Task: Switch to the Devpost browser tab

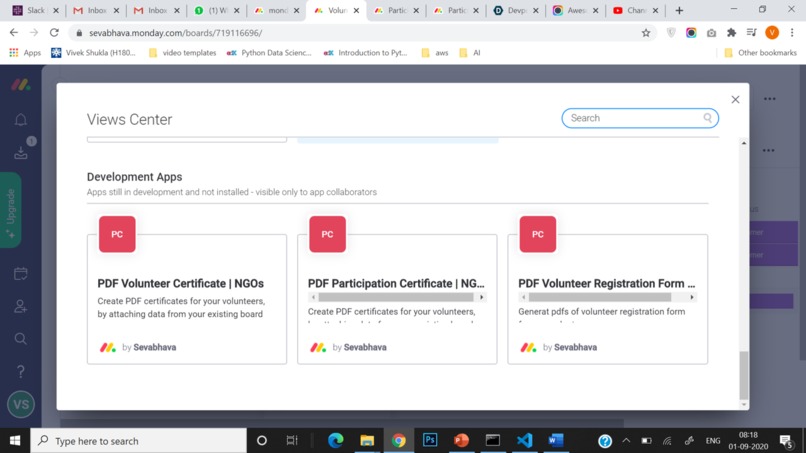Action: (516, 10)
